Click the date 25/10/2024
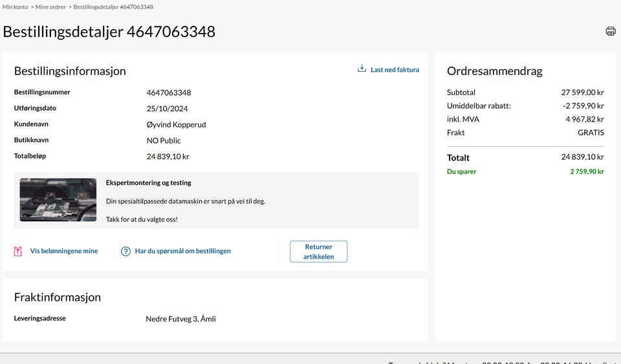 click(x=167, y=109)
